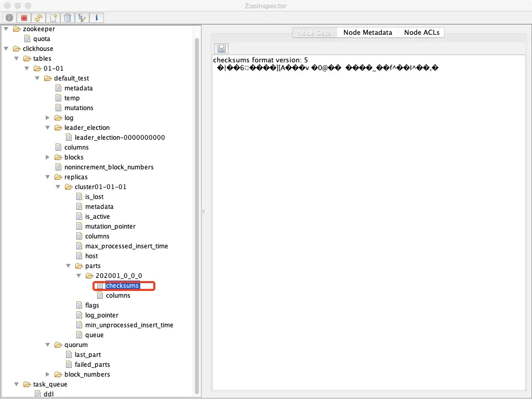Click the 202001_0_0_0 folder icon
532x399 pixels.
[89, 275]
